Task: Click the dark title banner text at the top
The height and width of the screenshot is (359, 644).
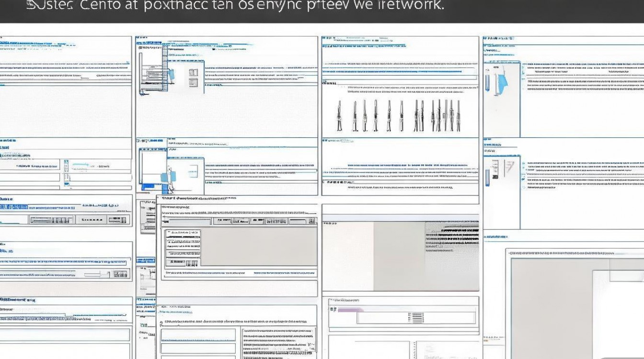Action: [x=235, y=7]
